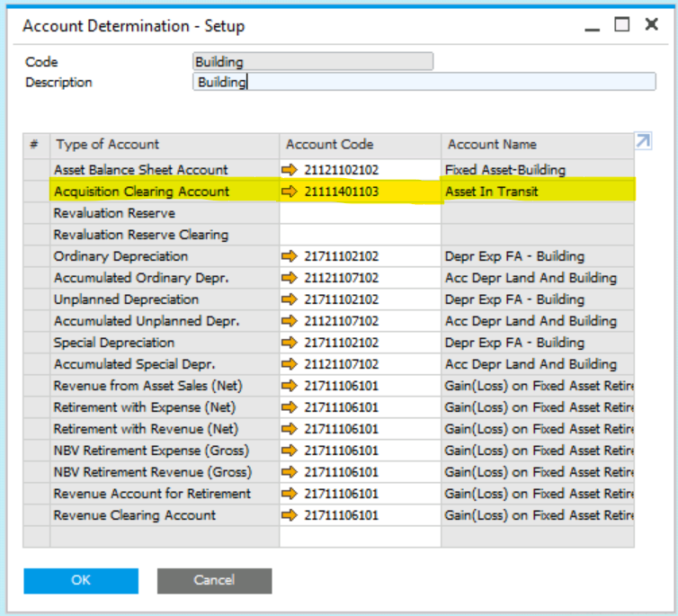
Task: Select the Revaluation Reserve row label
Action: 114,213
